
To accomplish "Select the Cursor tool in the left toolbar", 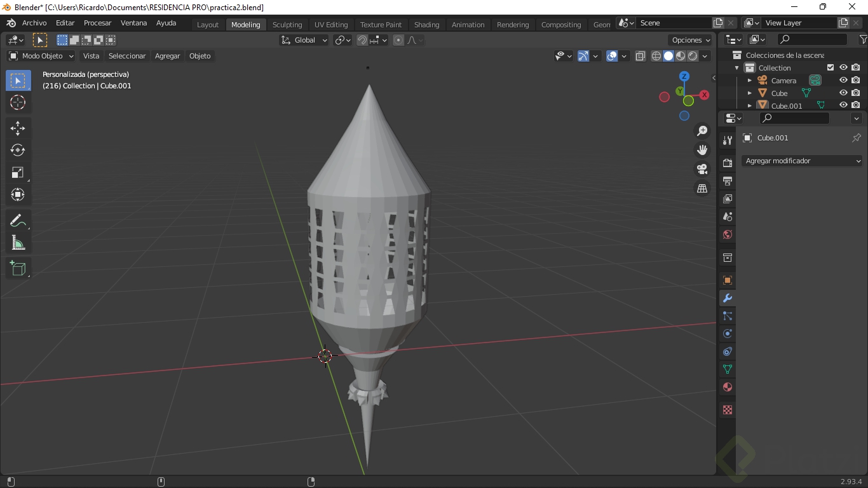I will tap(18, 102).
